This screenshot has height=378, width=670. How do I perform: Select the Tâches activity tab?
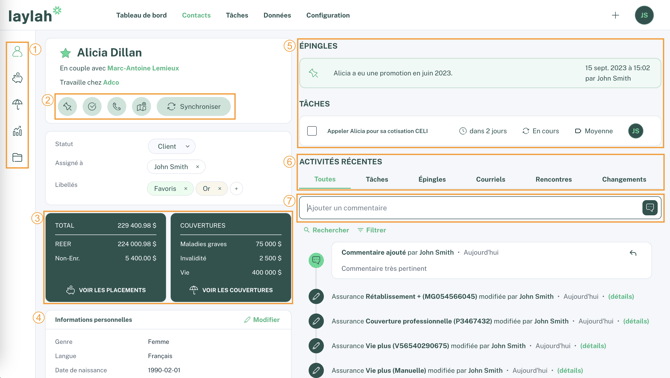click(x=377, y=179)
